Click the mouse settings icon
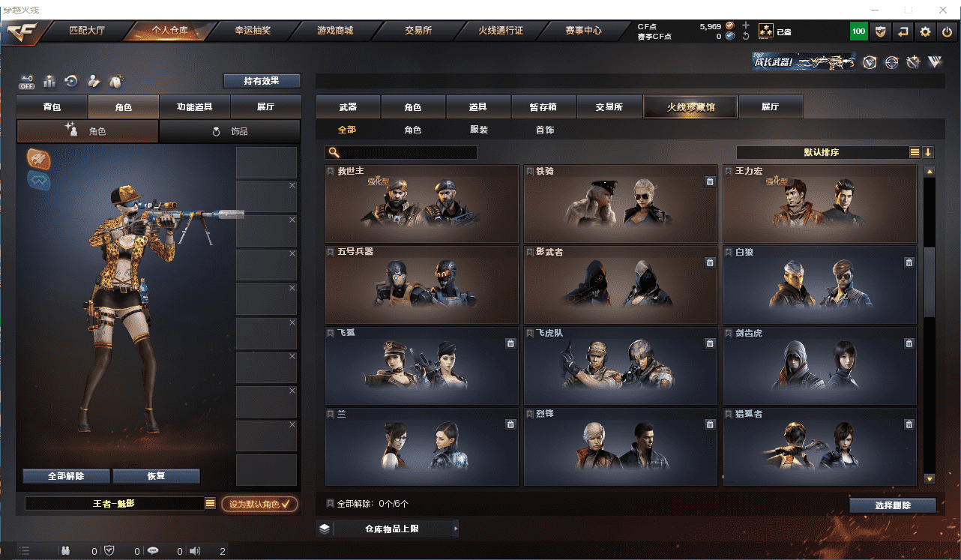The image size is (961, 560). point(116,81)
